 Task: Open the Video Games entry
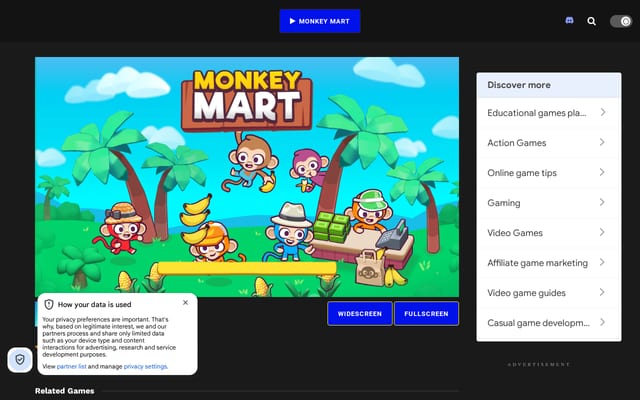[x=549, y=233]
